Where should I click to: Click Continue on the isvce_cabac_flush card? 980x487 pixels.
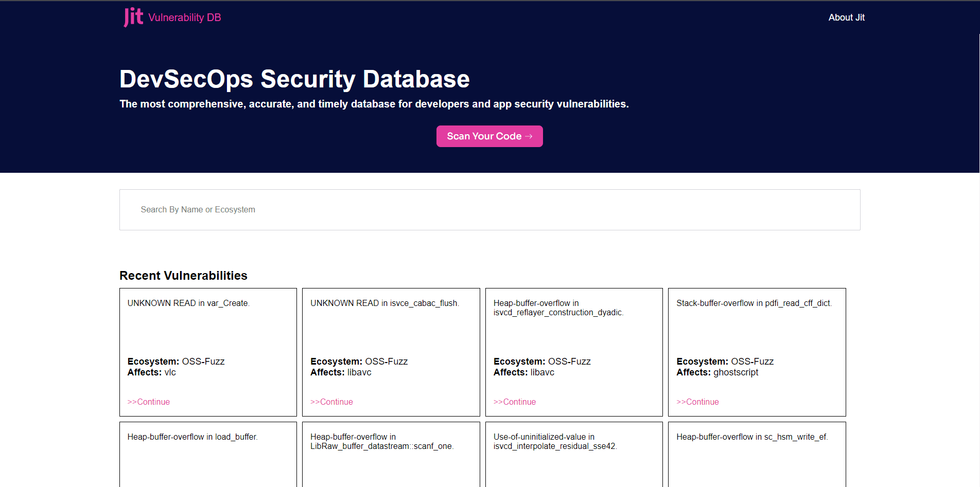click(331, 402)
